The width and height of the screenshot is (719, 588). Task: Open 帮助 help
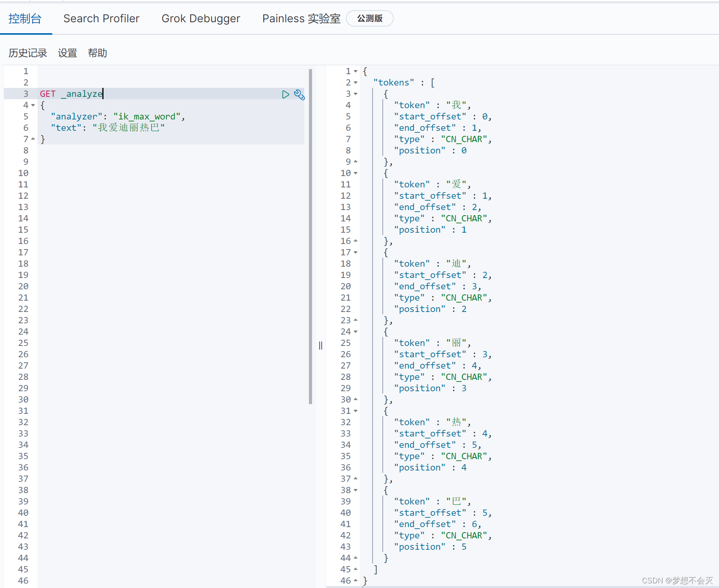pos(97,53)
